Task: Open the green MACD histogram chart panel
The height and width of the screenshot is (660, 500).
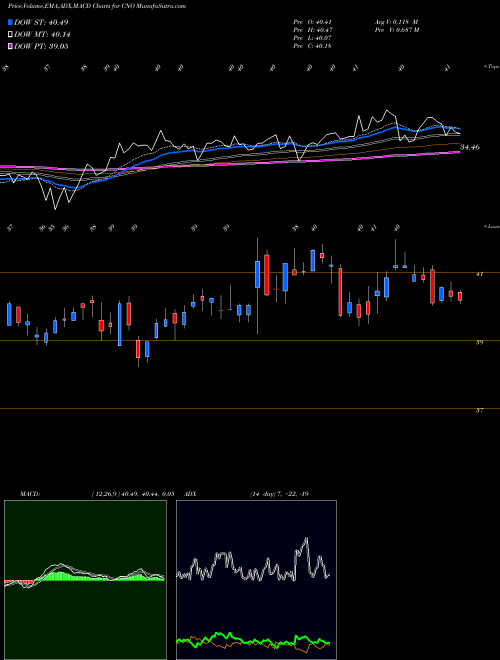Action: pos(85,580)
